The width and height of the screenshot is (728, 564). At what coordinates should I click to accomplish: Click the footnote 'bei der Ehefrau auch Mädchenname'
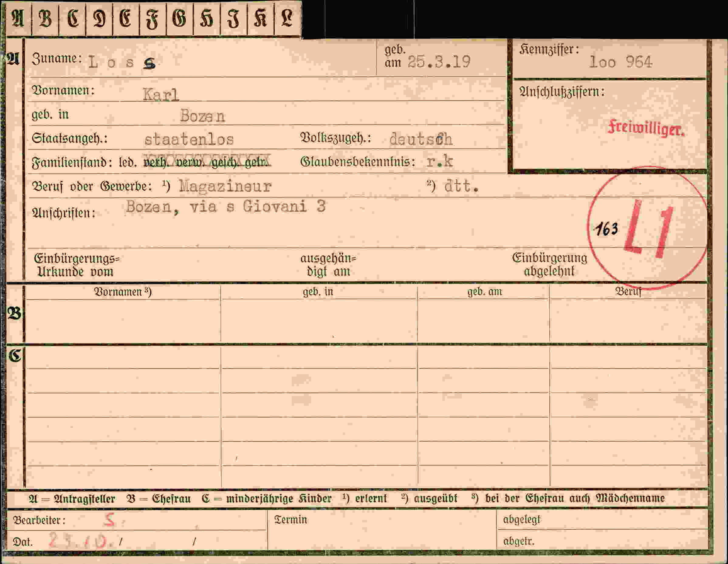575,499
